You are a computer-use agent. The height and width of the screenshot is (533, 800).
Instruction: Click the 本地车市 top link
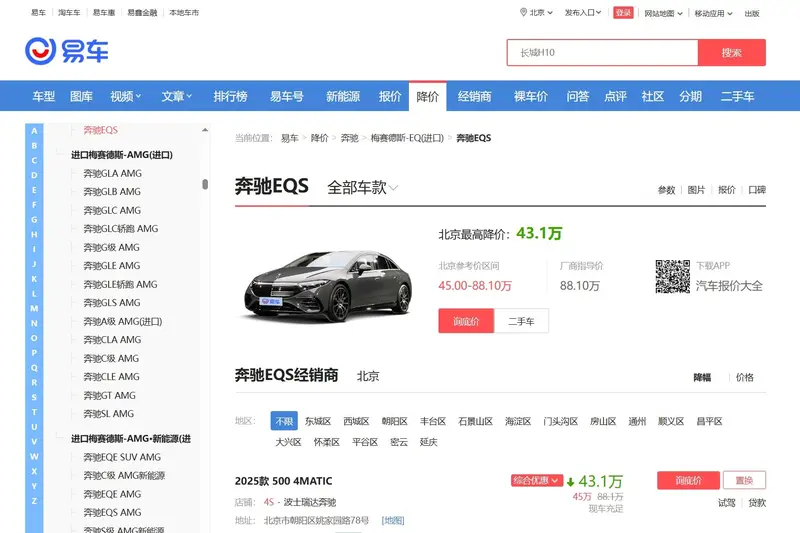[184, 12]
